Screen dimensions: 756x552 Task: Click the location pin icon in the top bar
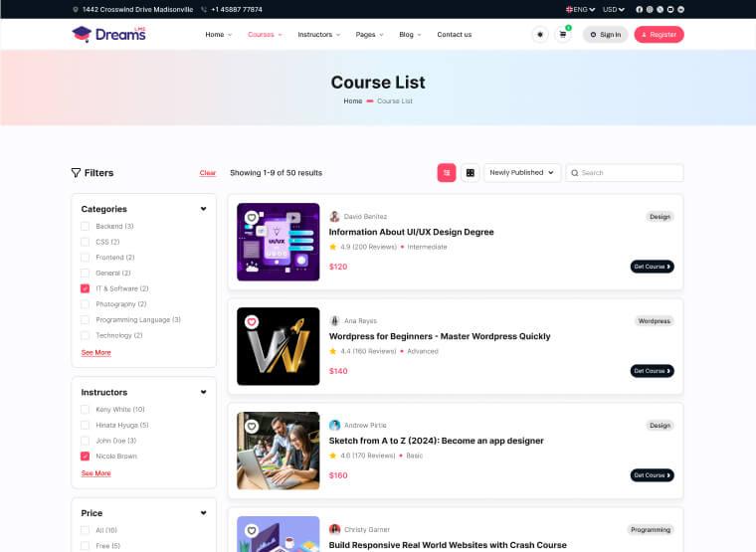click(76, 9)
